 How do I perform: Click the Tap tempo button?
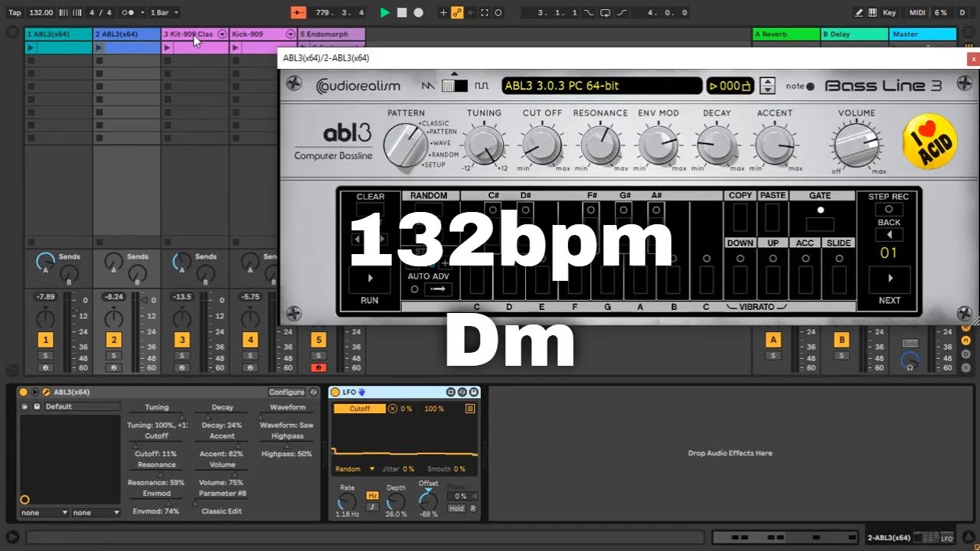pyautogui.click(x=15, y=12)
